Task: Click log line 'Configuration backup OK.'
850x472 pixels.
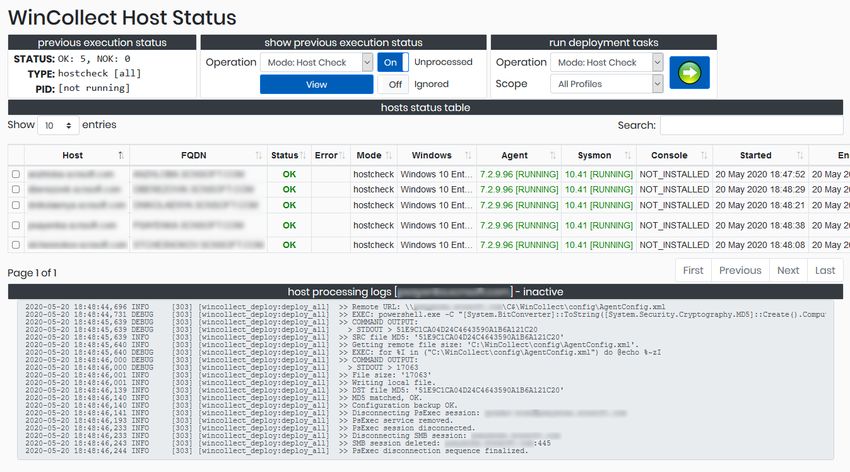Action: (x=404, y=405)
